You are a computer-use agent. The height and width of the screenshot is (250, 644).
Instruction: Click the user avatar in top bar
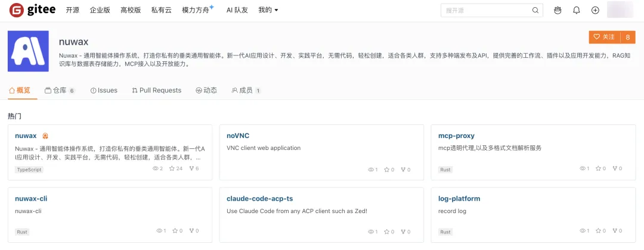620,10
